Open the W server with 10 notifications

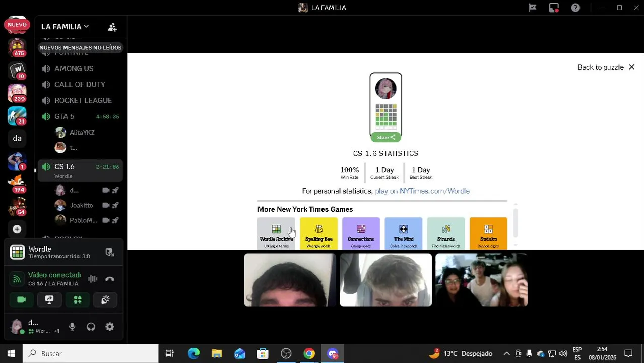click(x=17, y=70)
